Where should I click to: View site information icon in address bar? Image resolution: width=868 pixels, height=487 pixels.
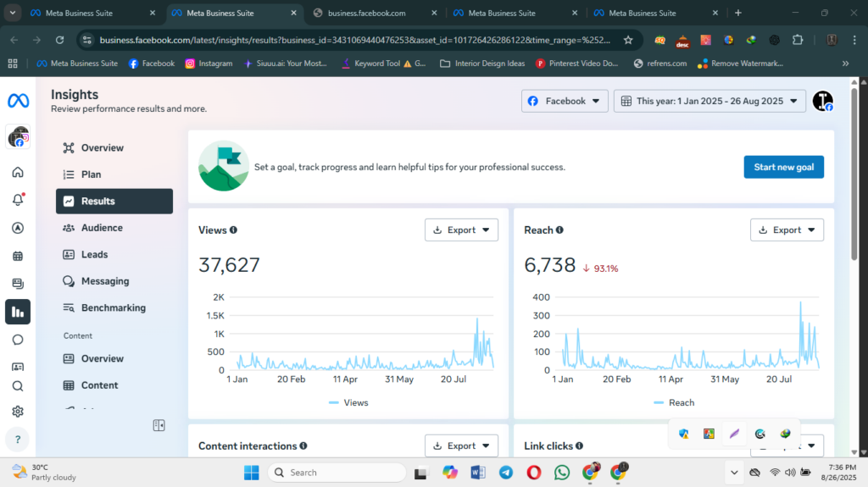(87, 40)
